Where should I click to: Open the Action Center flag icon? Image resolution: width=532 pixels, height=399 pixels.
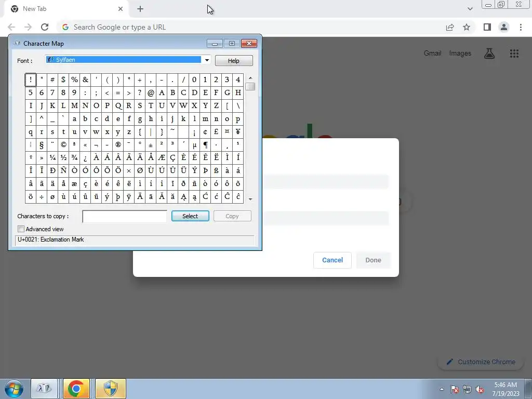454,389
